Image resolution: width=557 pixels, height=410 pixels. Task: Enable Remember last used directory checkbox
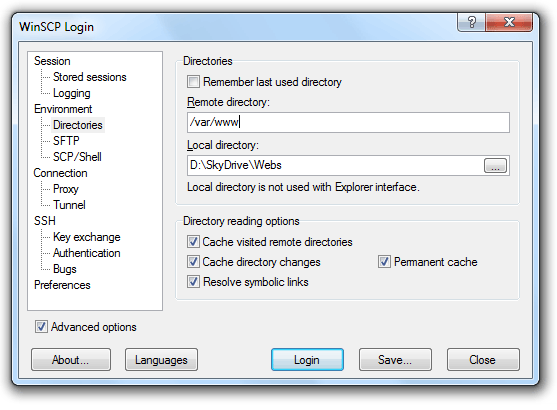(x=194, y=82)
